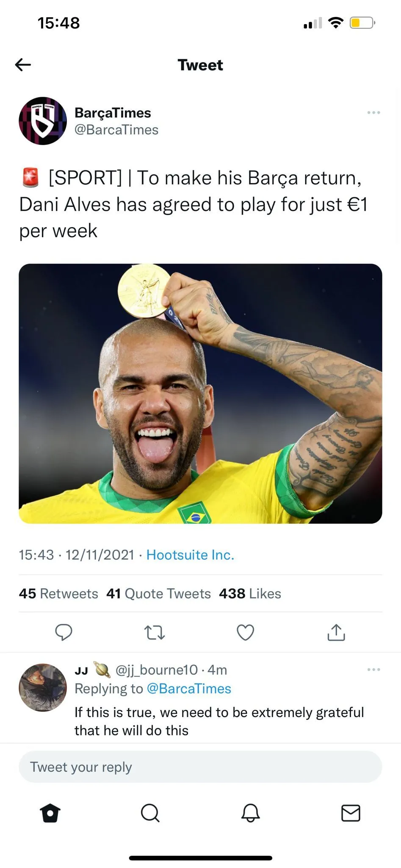Viewport: 401px width, 868px height.
Task: Open the Notifications bell tab
Action: coord(250,813)
